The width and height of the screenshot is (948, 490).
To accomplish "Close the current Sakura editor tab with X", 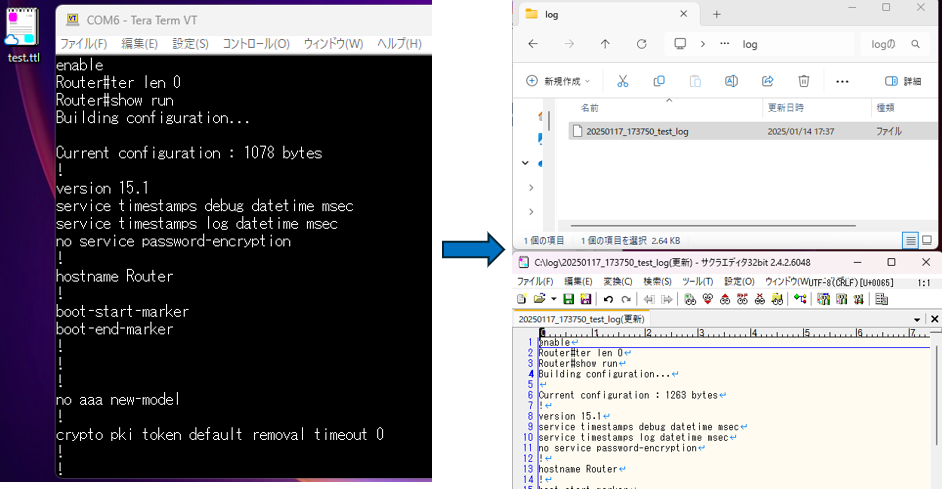I will pos(935,319).
